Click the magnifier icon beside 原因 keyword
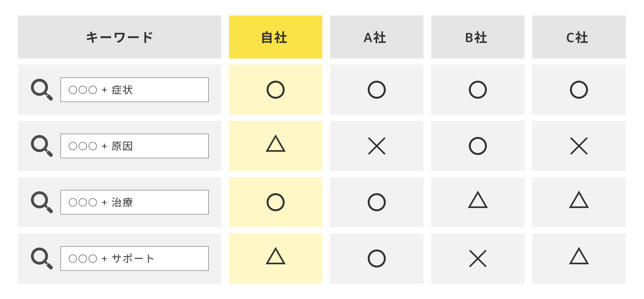644x299 pixels. (42, 146)
